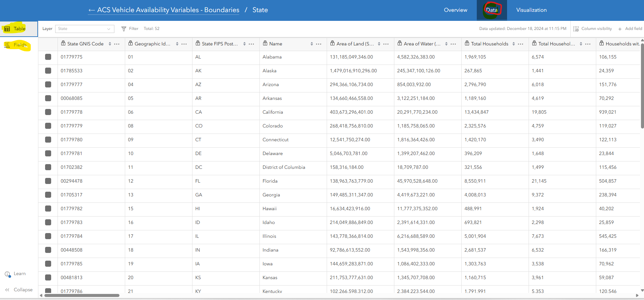Tick the Florida row checkbox
Screen dimensions: 644x300
48,181
